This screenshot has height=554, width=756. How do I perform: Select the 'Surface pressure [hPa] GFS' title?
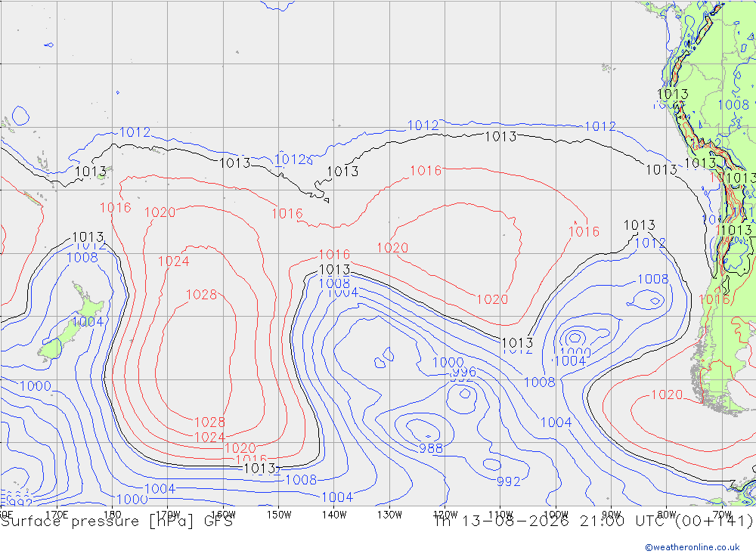tap(116, 522)
